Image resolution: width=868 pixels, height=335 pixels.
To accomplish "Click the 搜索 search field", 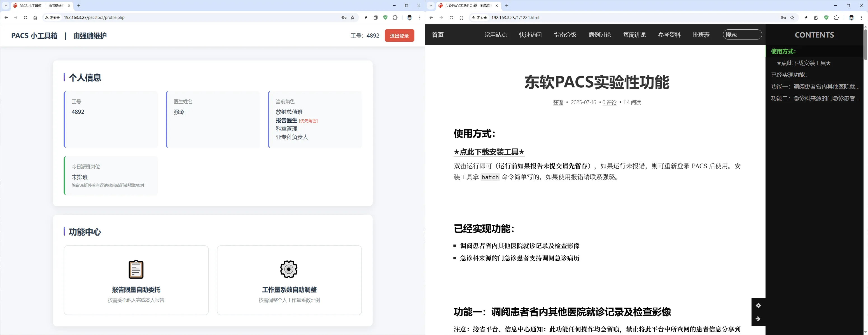I will 742,34.
